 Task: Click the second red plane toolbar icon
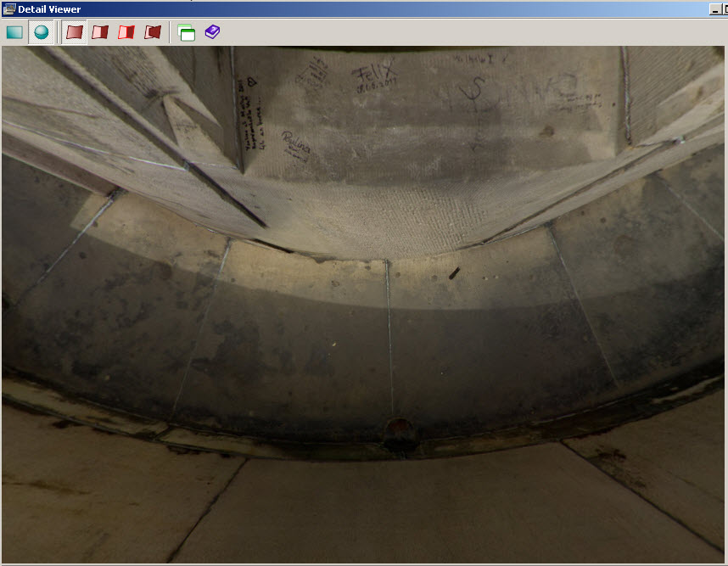click(100, 32)
